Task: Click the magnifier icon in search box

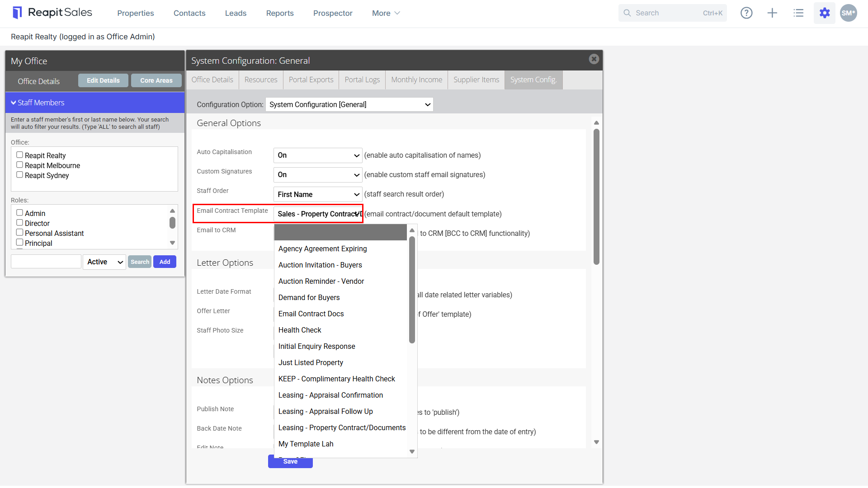Action: pos(627,13)
